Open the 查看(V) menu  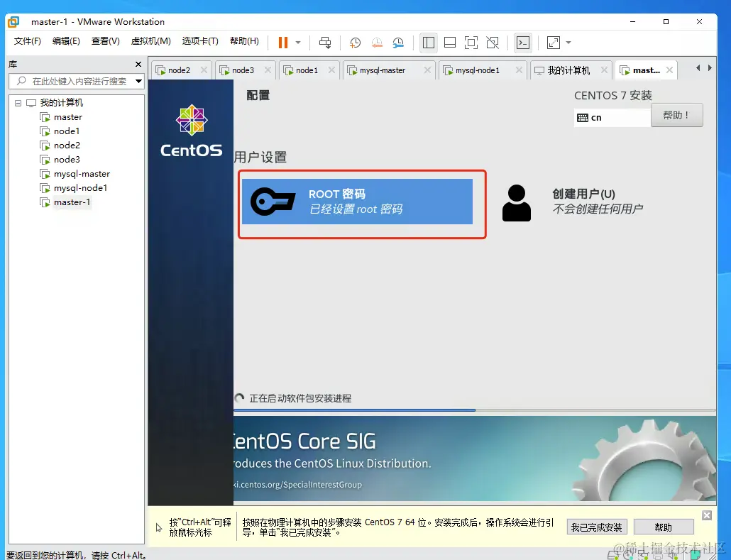(105, 41)
